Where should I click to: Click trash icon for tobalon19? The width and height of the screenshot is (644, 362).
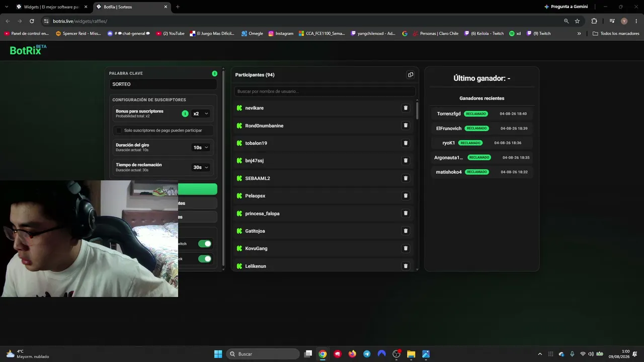[x=406, y=143]
